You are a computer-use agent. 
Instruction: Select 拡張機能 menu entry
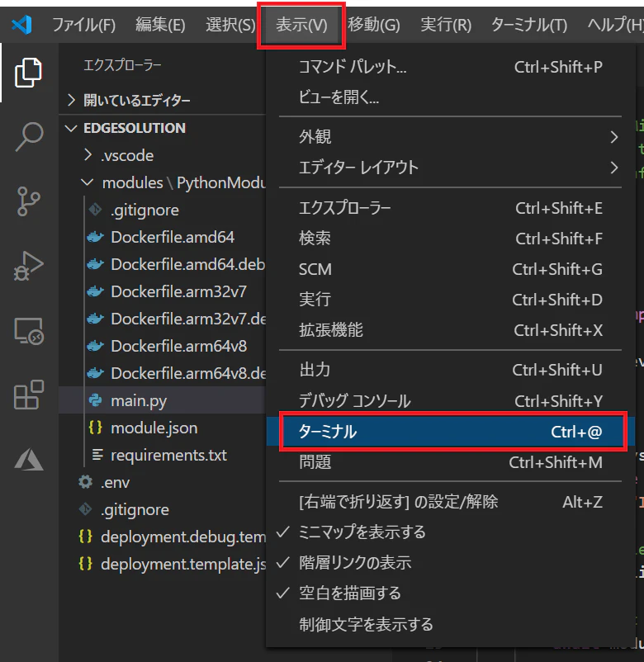[x=450, y=330]
